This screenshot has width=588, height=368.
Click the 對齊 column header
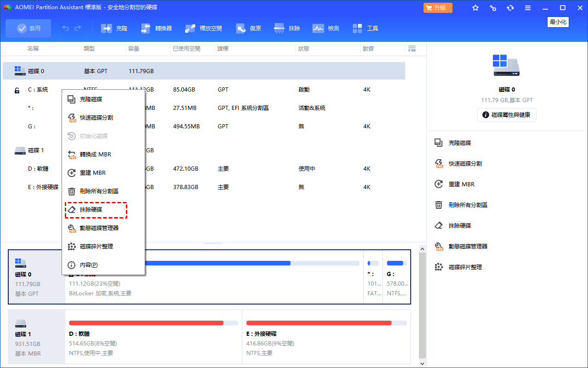368,48
